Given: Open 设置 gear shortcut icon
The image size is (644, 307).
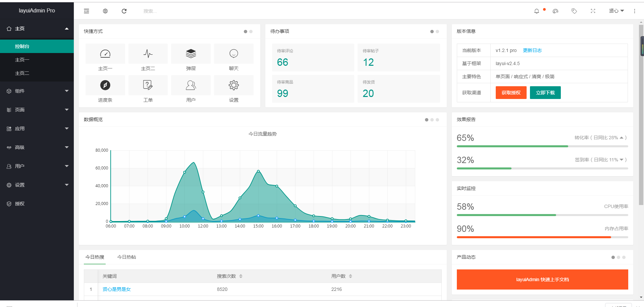Looking at the screenshot, I should pos(234,85).
